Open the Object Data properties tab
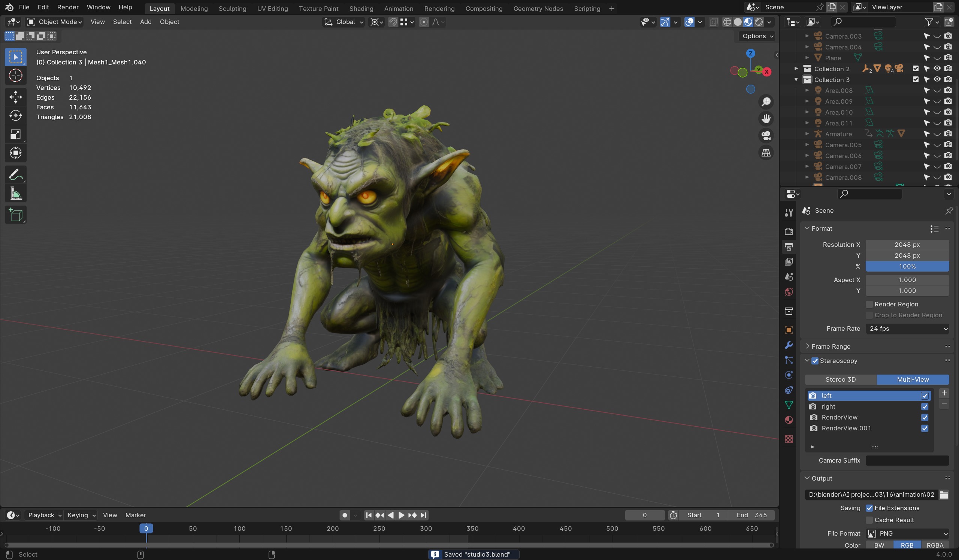Viewport: 959px width, 560px height. [x=789, y=405]
